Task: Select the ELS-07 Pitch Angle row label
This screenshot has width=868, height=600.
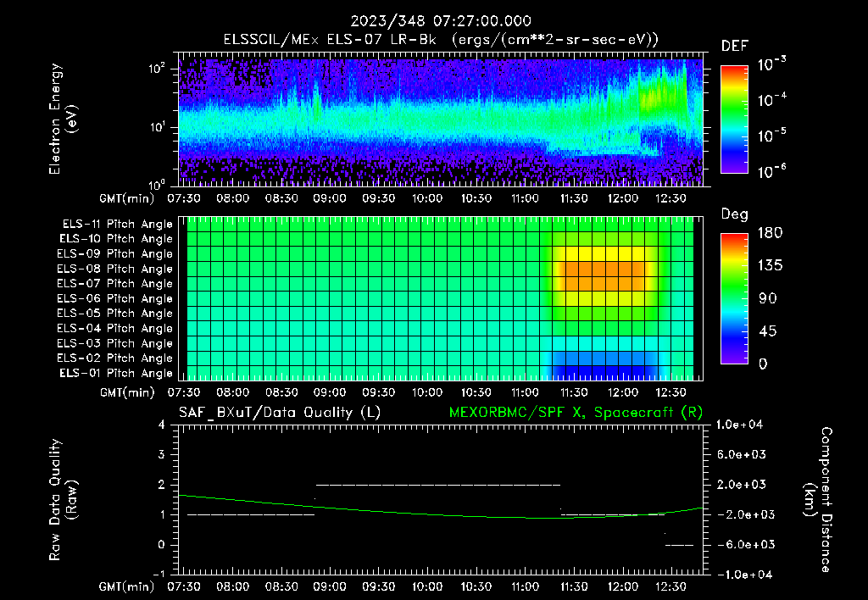Action: point(115,284)
